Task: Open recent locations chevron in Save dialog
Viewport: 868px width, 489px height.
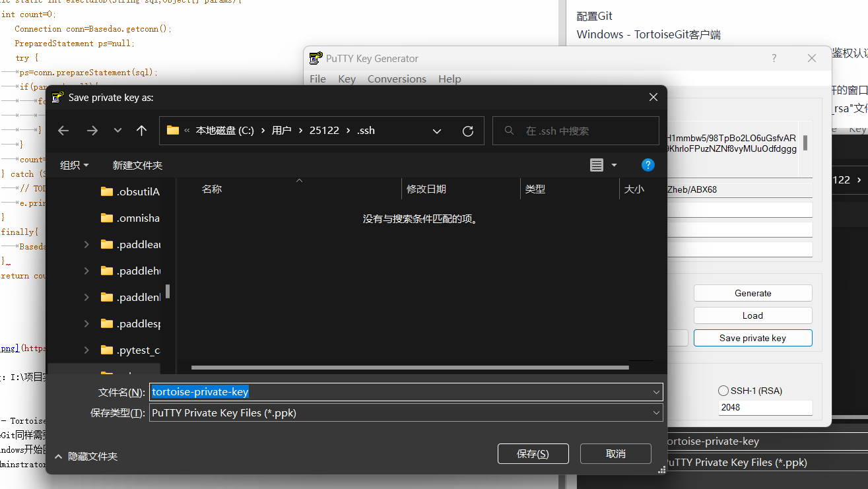Action: pyautogui.click(x=117, y=131)
